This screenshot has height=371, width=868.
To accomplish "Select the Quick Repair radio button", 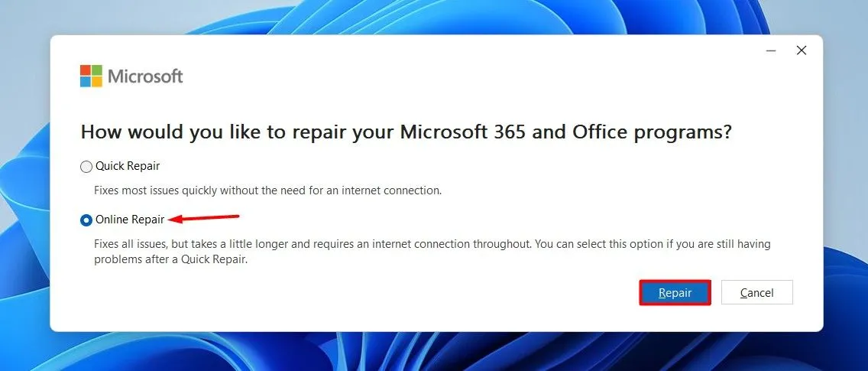I will click(x=86, y=167).
